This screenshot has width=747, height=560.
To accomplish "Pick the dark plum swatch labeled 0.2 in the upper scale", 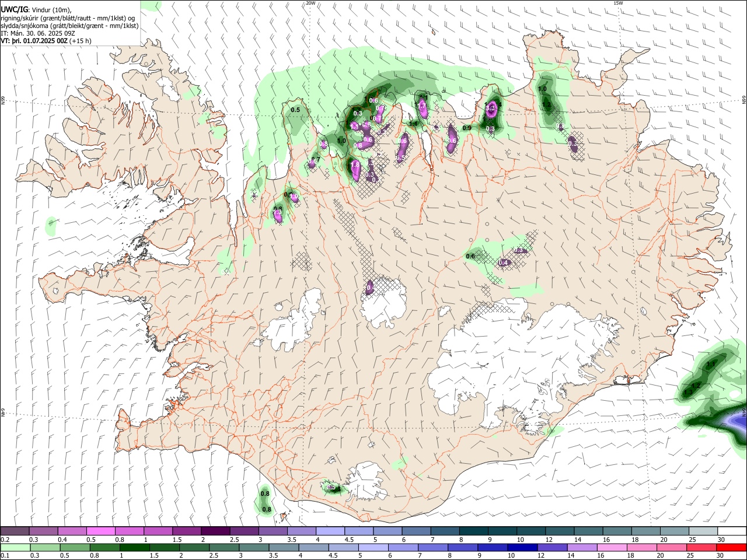I will pyautogui.click(x=15, y=531).
